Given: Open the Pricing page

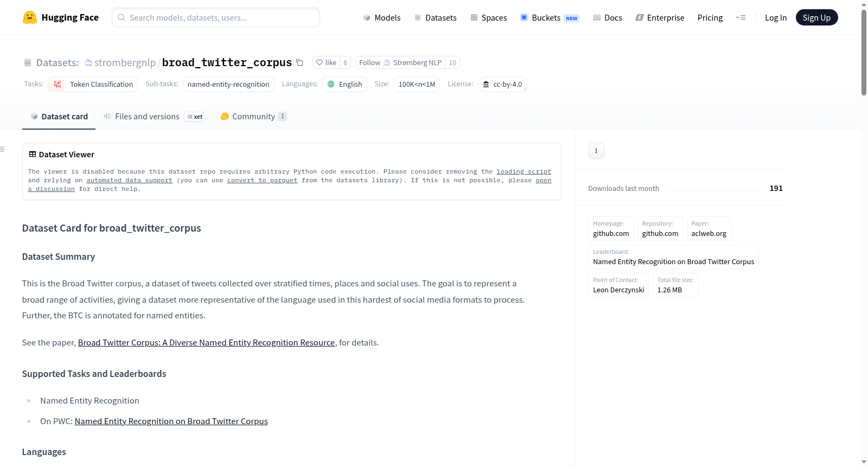Looking at the screenshot, I should (x=710, y=17).
